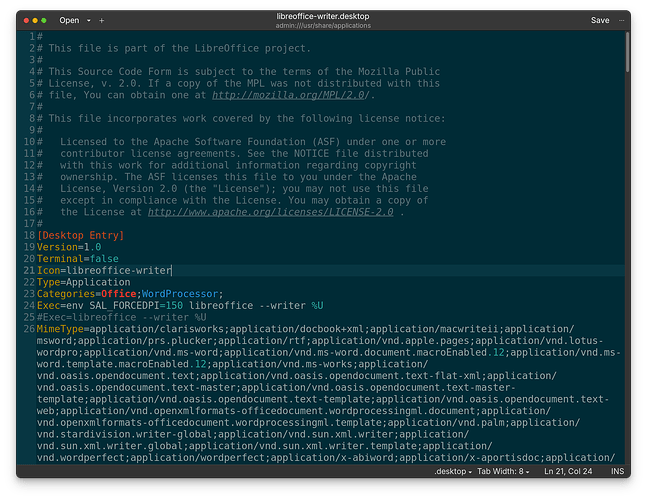
Task: Click the libreoffice-writer.desktop window title
Action: pos(323,16)
